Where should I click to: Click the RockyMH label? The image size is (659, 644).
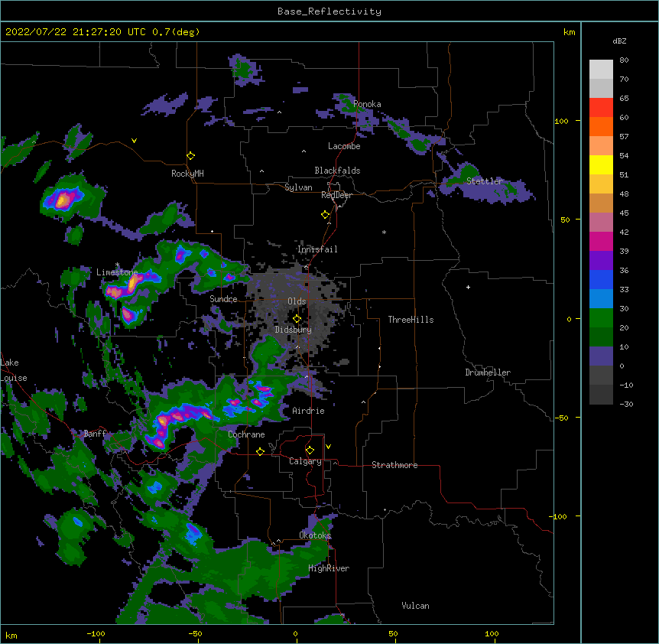tap(187, 174)
